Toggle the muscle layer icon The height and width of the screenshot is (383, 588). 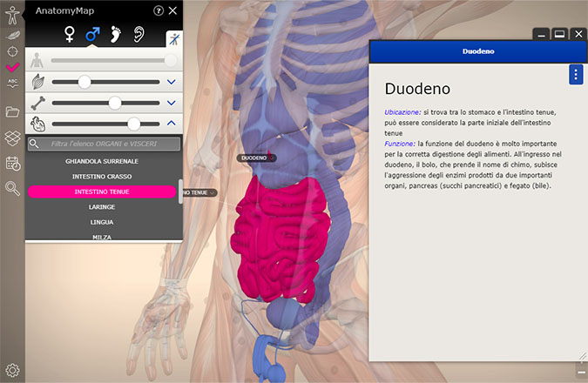pos(37,82)
